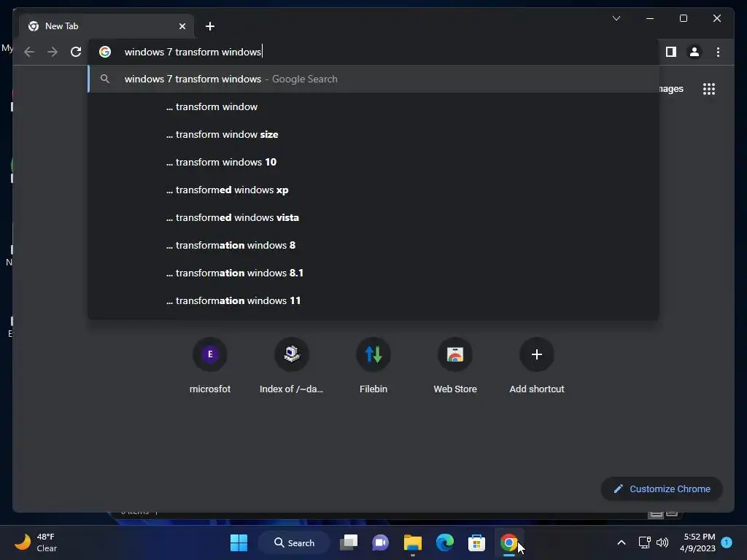Select suggestion 'transform window size'

tap(373, 134)
